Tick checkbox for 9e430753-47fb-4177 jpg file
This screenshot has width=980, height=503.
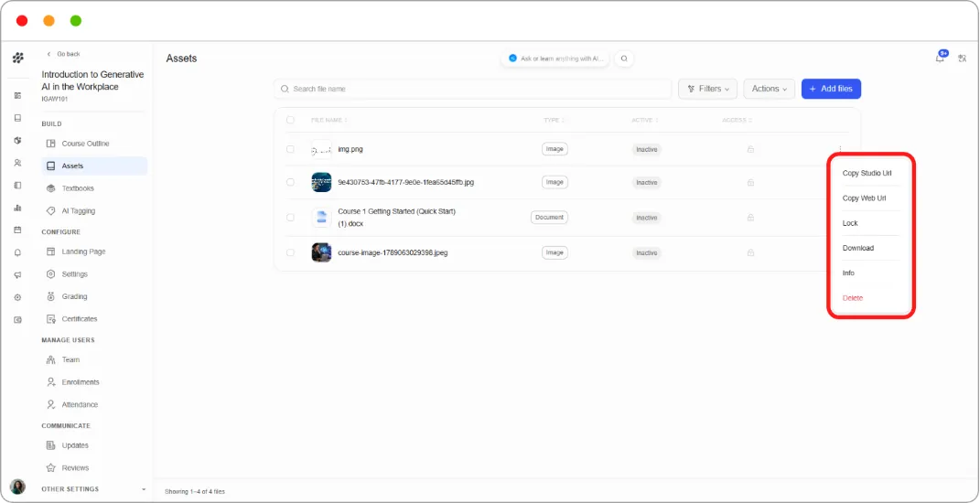point(290,183)
